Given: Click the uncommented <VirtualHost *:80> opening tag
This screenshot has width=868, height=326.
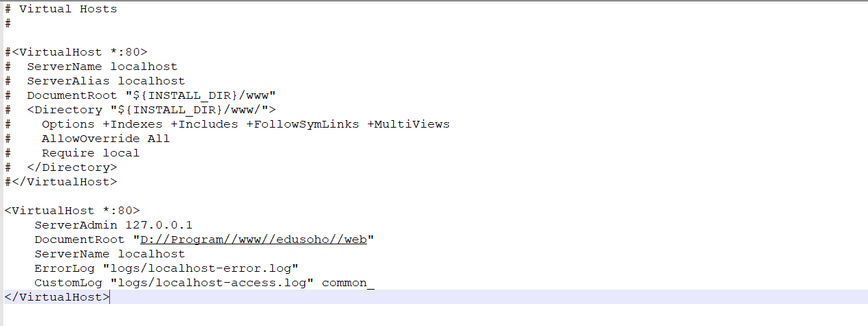Looking at the screenshot, I should click(72, 211).
